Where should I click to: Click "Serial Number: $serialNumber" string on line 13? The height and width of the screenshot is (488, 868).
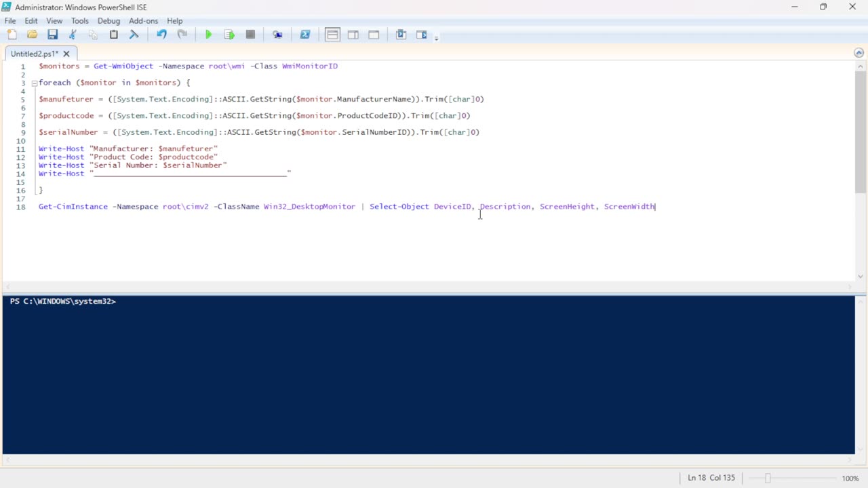click(x=158, y=165)
